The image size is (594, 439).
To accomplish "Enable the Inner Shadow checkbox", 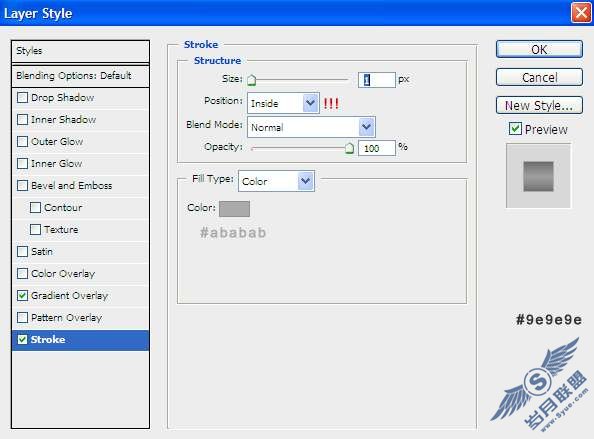I will pos(22,119).
